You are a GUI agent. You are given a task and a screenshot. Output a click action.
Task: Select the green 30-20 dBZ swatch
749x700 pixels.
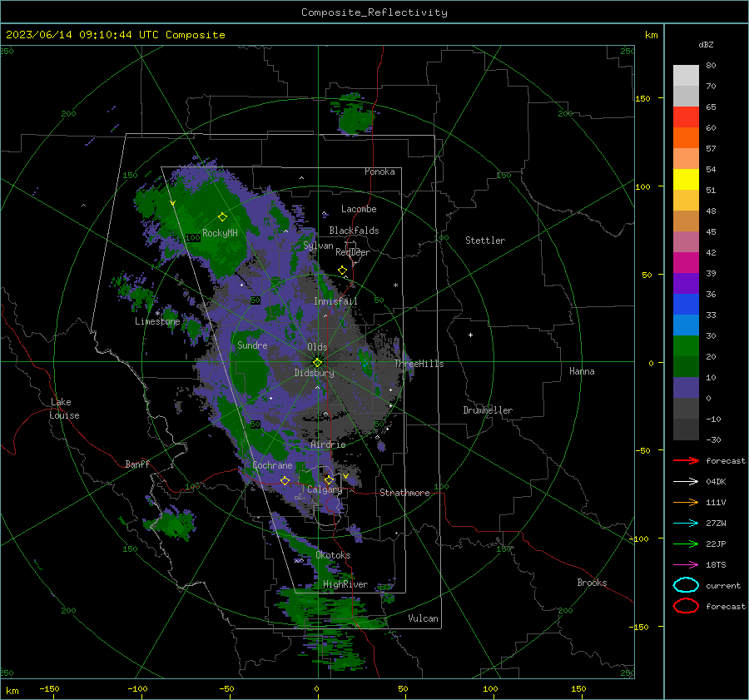tap(686, 345)
